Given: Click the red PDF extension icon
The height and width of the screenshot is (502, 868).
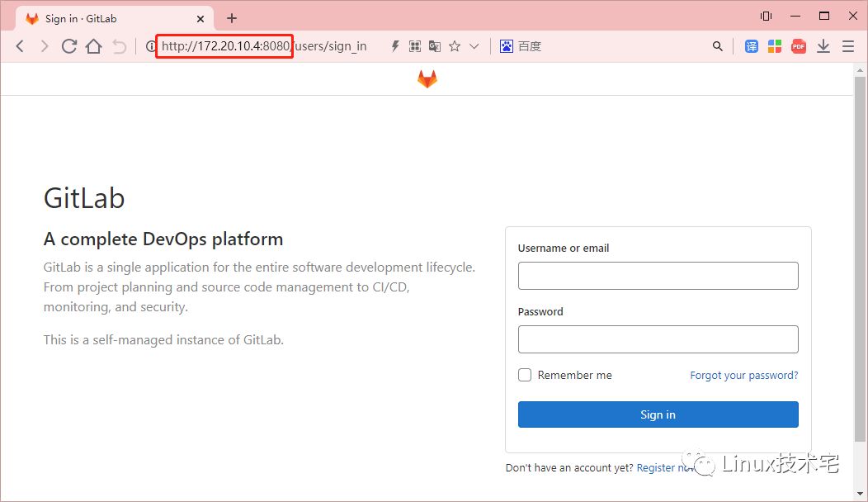Looking at the screenshot, I should click(x=798, y=45).
